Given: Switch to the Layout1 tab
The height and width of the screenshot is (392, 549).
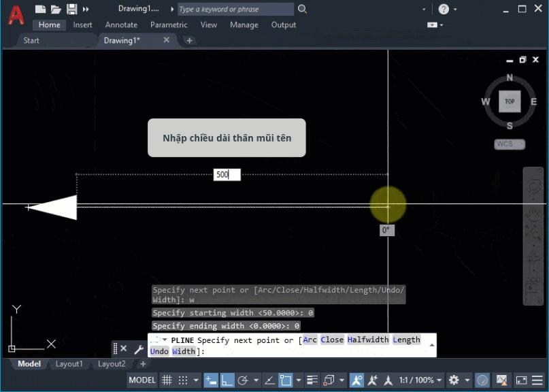Looking at the screenshot, I should click(x=69, y=364).
